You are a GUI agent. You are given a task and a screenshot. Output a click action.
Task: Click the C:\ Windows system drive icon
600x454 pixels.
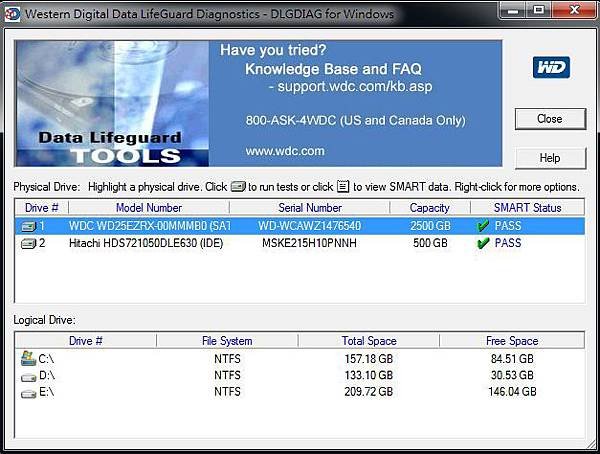tap(28, 359)
